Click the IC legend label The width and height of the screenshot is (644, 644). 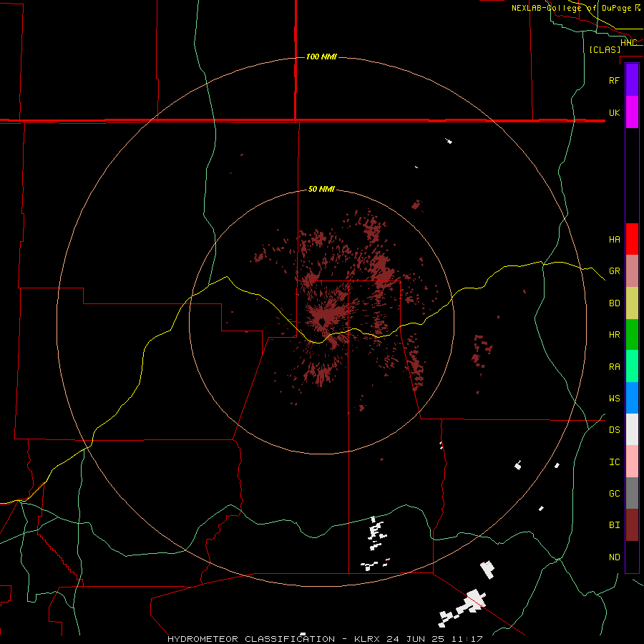pyautogui.click(x=614, y=462)
